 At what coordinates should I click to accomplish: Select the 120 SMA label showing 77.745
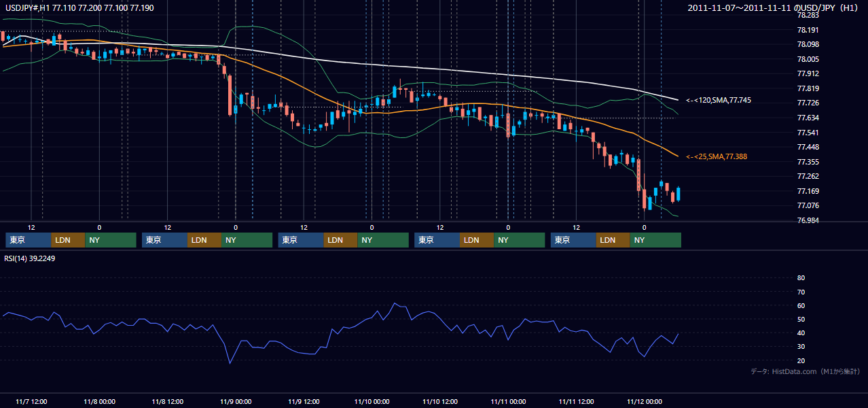tap(718, 100)
